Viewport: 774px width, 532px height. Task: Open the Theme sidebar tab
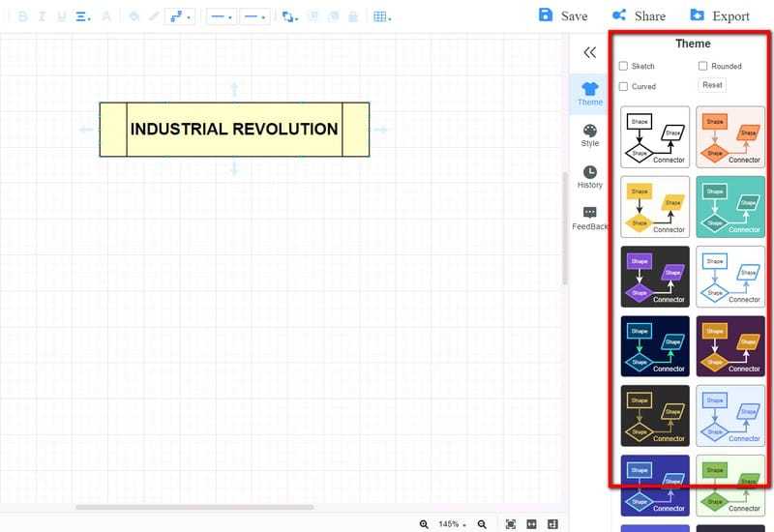(590, 94)
